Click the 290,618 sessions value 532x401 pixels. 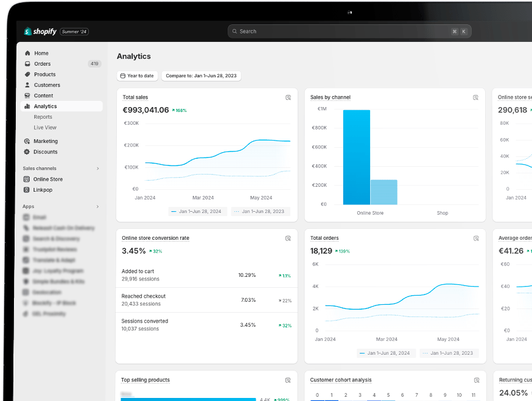coord(513,110)
